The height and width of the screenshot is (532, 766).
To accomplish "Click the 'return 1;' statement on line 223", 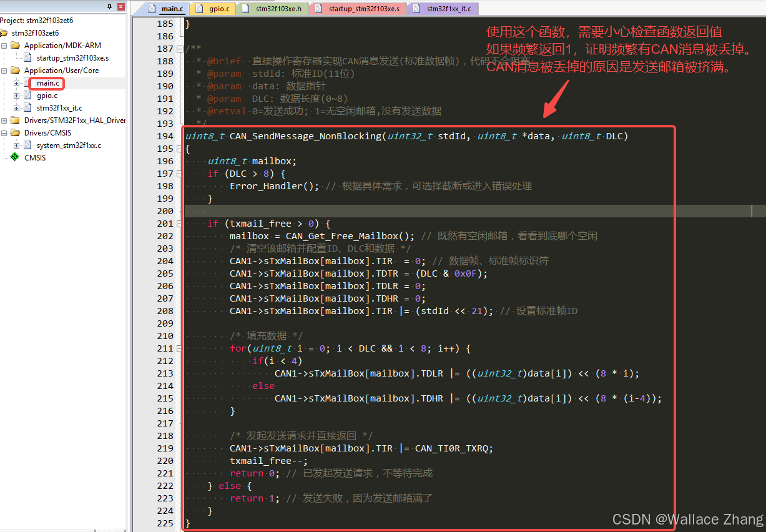I will tap(255, 498).
